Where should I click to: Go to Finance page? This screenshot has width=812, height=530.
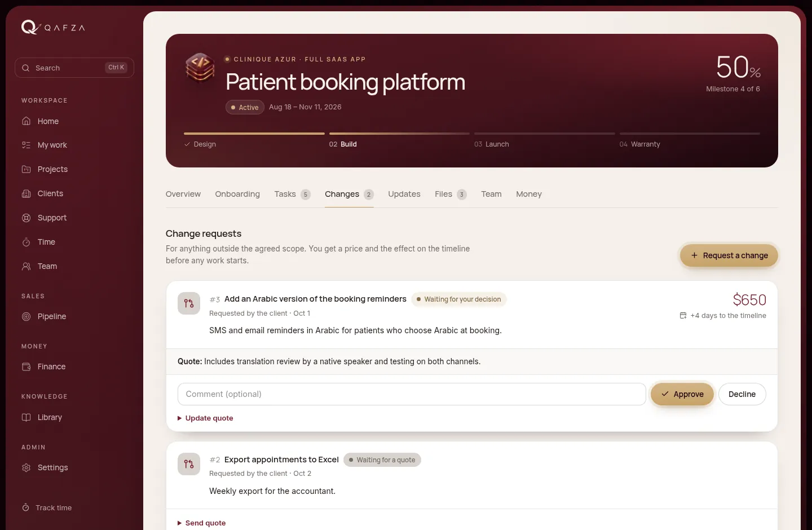[x=74, y=366]
